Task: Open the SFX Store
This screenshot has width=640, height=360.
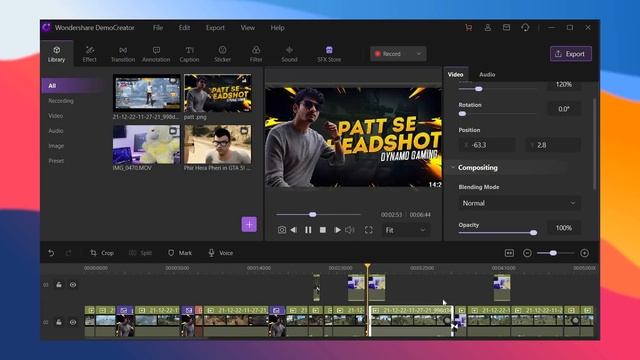Action: pyautogui.click(x=329, y=54)
